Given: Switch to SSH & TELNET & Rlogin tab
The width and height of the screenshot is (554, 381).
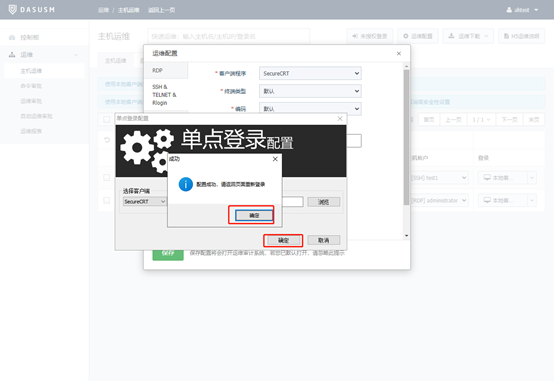Looking at the screenshot, I should pyautogui.click(x=166, y=95).
